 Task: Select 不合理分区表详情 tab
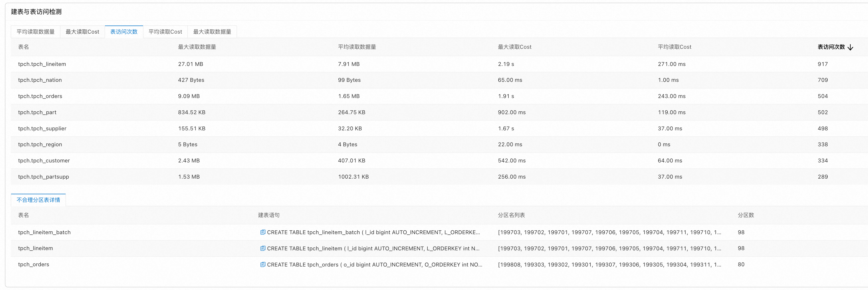click(38, 200)
